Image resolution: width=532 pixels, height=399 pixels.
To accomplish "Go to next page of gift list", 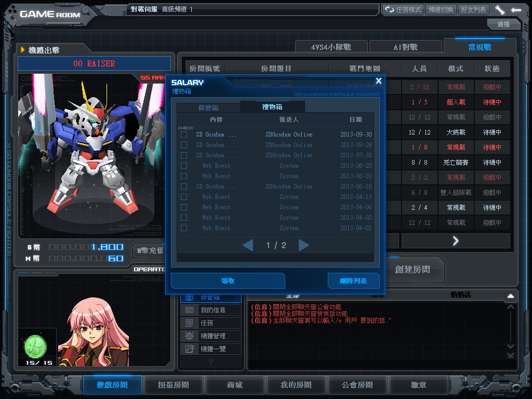I will [303, 245].
